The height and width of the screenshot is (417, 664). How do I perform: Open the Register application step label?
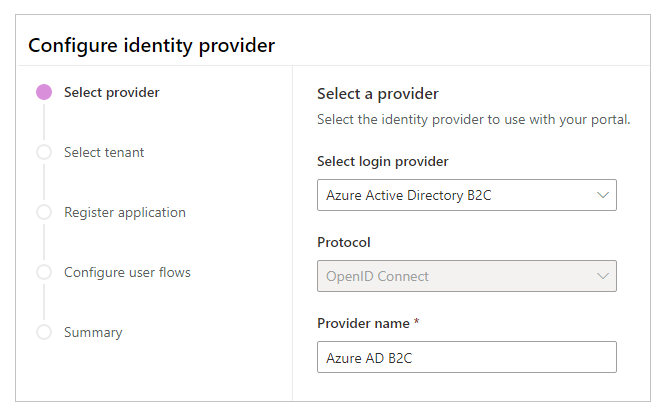point(124,212)
